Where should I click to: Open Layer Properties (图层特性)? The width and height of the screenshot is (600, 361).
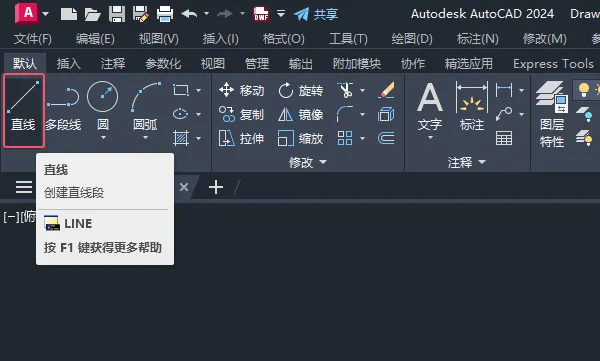pyautogui.click(x=552, y=114)
